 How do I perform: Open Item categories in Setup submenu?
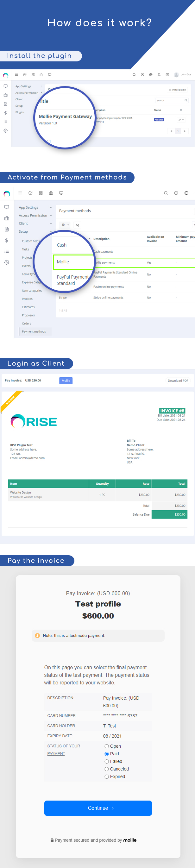[x=32, y=291]
